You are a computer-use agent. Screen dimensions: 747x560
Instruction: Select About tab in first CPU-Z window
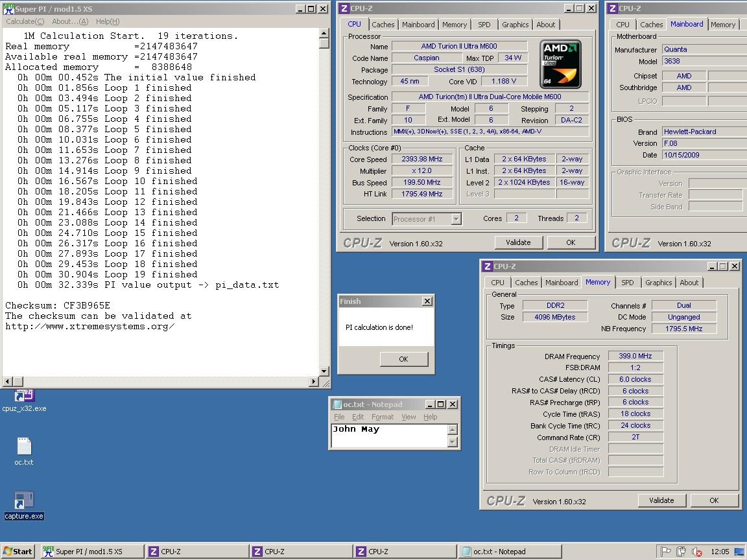[x=546, y=25]
